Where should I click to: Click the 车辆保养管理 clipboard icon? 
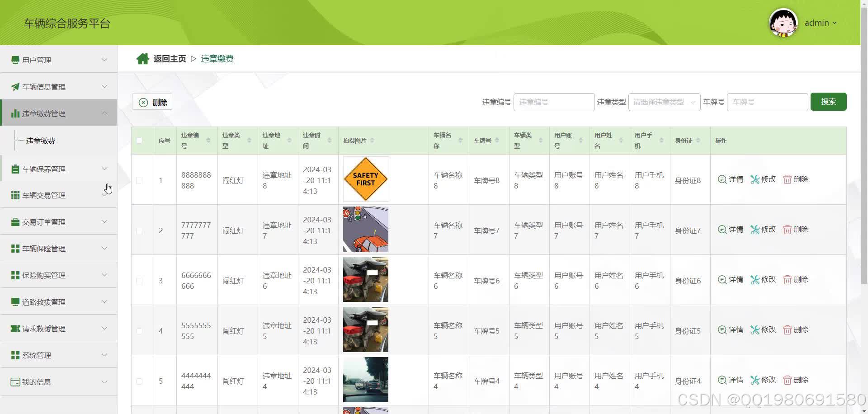[15, 169]
